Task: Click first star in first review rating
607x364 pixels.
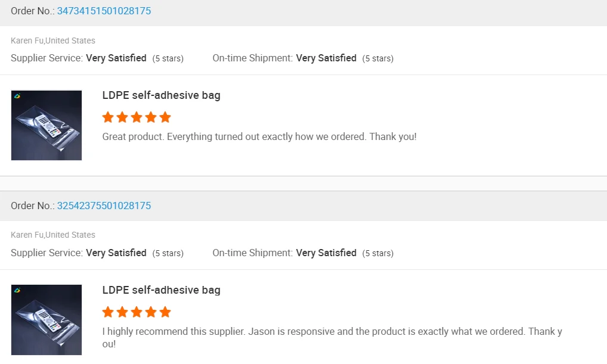Action: point(108,117)
